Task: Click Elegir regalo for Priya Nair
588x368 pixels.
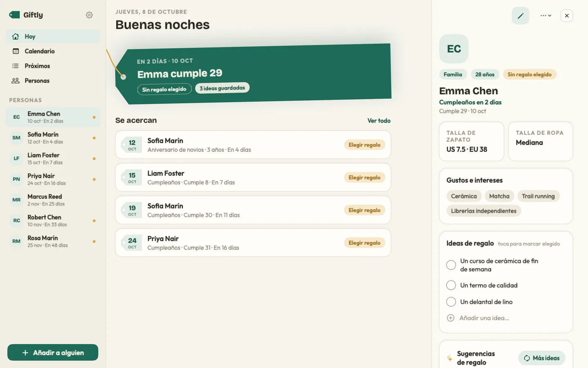Action: (x=364, y=243)
